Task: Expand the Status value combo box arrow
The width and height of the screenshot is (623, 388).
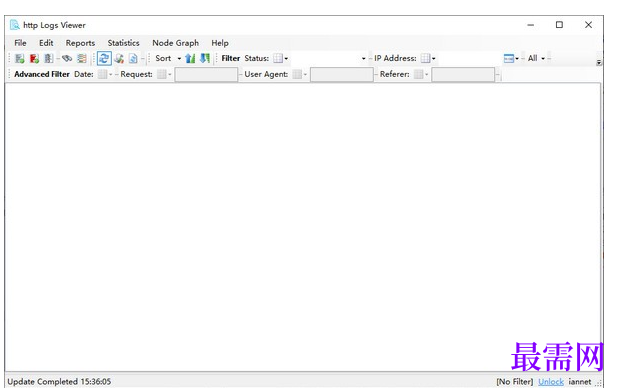Action: tap(363, 58)
